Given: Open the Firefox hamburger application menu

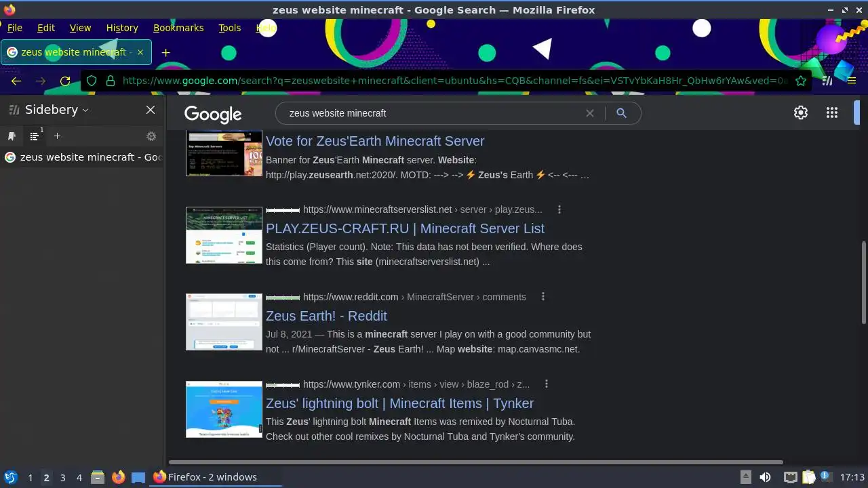Looking at the screenshot, I should (852, 81).
